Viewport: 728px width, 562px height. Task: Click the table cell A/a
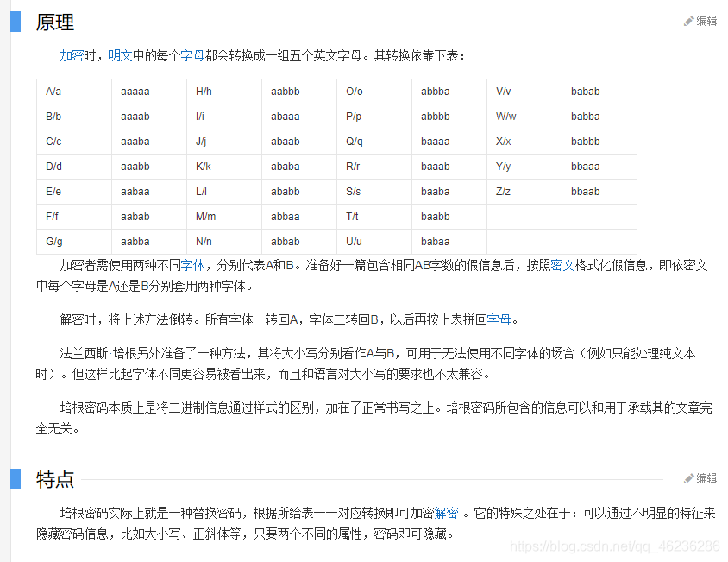tap(74, 92)
